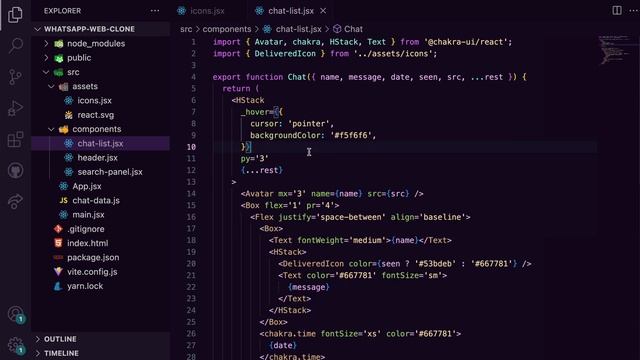Select chat-list.jsx in the file tree
The height and width of the screenshot is (360, 640).
(100, 143)
